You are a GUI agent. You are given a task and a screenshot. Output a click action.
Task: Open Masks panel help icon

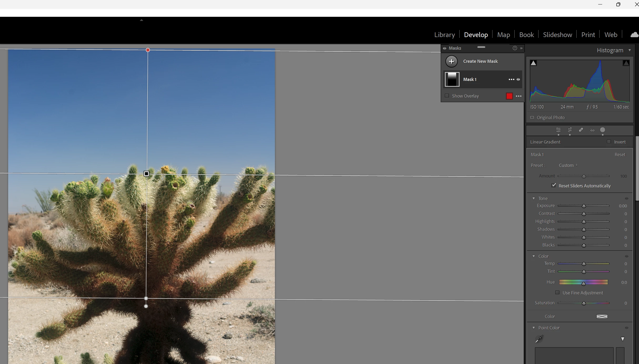pyautogui.click(x=515, y=48)
